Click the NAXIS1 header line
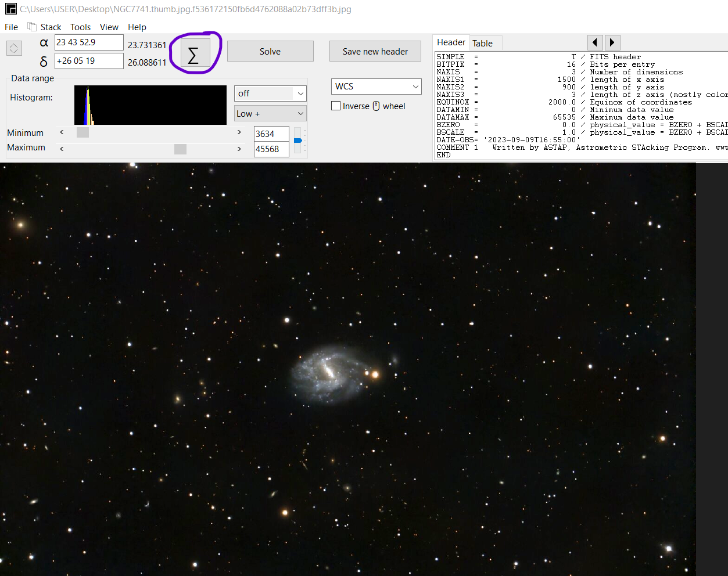Screen dimensions: 728x576 point(550,80)
